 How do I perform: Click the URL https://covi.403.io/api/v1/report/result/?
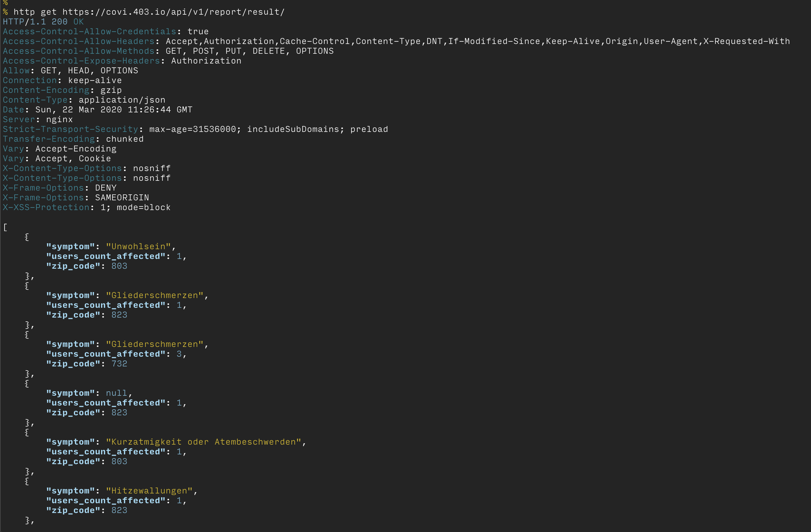point(173,12)
